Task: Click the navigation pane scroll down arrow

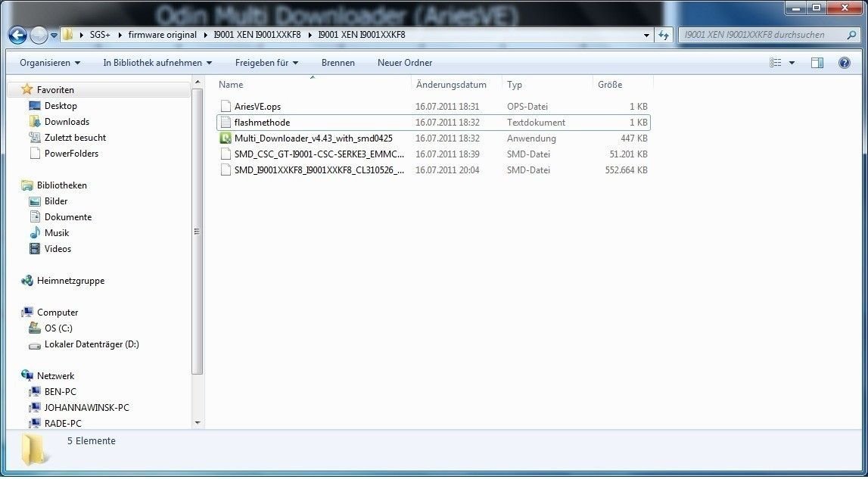Action: pyautogui.click(x=198, y=423)
